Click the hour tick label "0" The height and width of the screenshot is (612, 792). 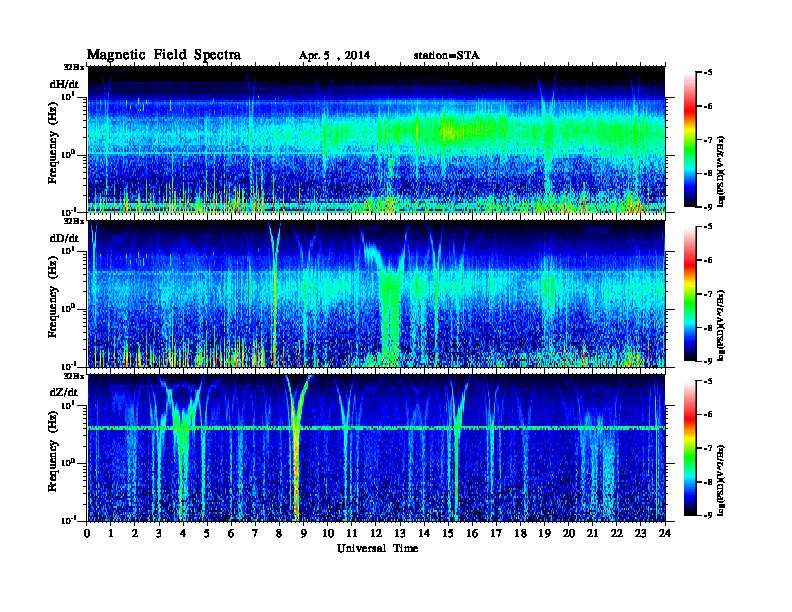coord(87,533)
